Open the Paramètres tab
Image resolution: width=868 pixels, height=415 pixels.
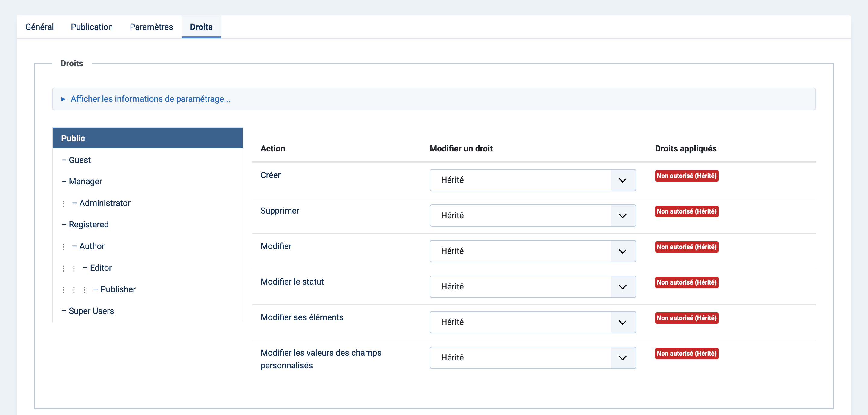coord(151,27)
